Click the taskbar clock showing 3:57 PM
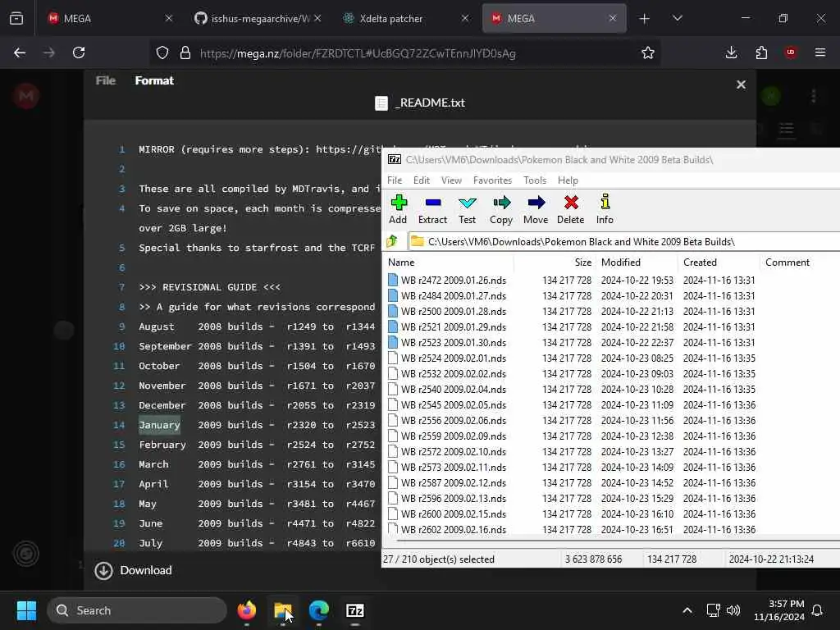840x630 pixels. [x=779, y=610]
